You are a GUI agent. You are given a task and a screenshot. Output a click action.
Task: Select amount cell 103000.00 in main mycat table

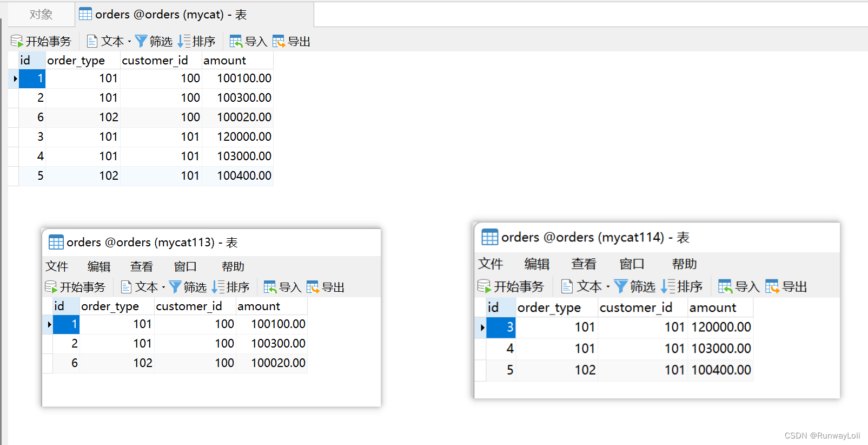coord(238,156)
